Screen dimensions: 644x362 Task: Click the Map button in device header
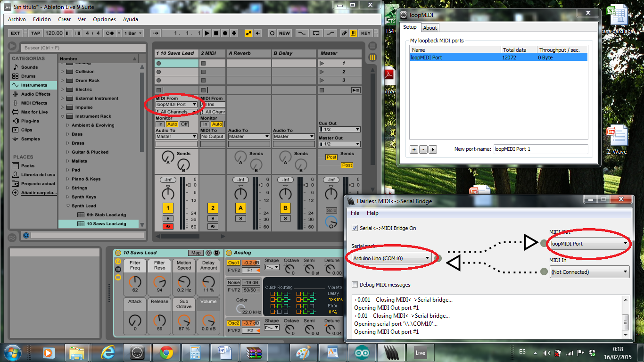point(196,253)
